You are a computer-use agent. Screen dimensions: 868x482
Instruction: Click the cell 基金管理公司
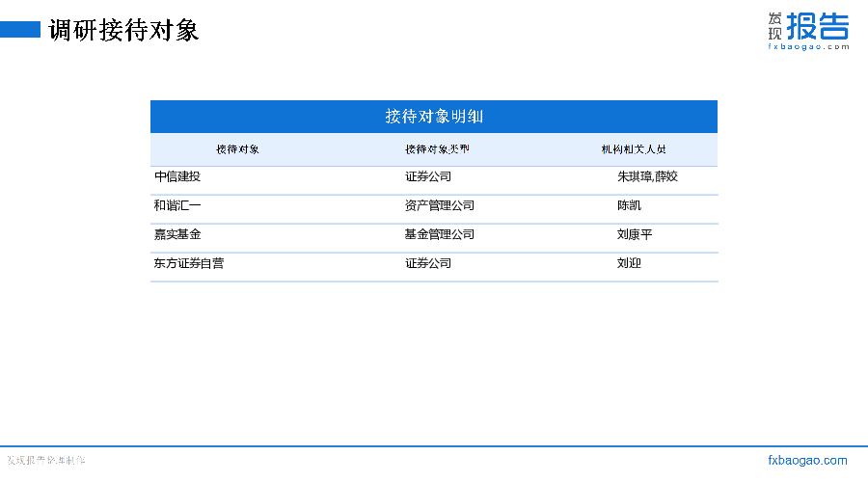coord(440,234)
